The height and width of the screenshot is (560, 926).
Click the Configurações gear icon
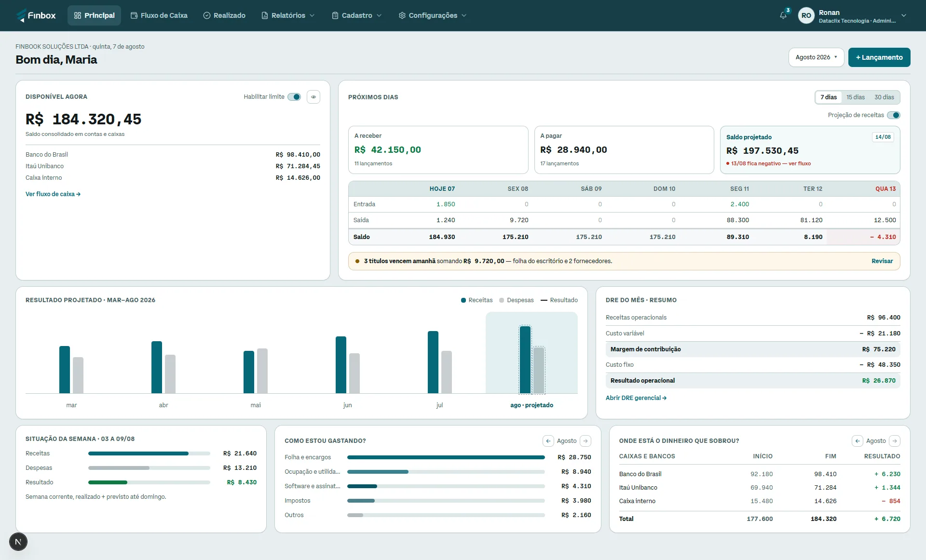coord(402,15)
